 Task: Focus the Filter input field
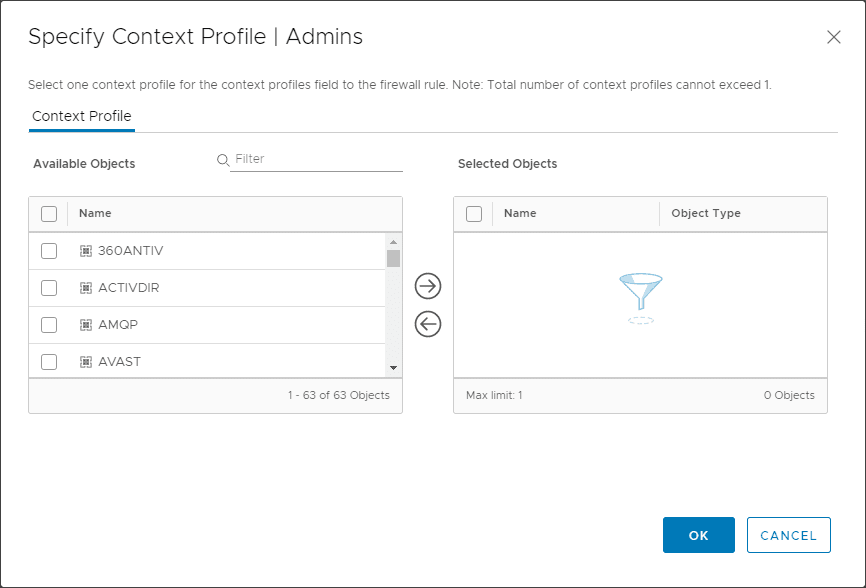pos(316,160)
